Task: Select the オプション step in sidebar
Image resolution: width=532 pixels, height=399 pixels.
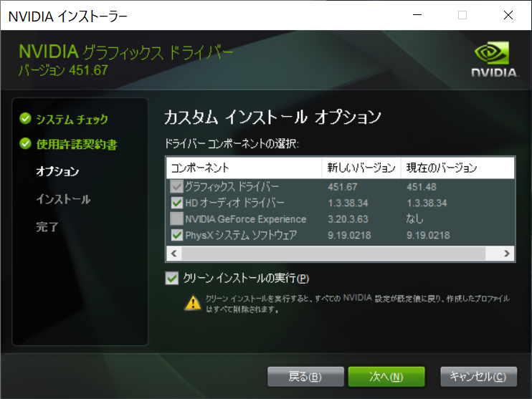Action: [x=57, y=171]
